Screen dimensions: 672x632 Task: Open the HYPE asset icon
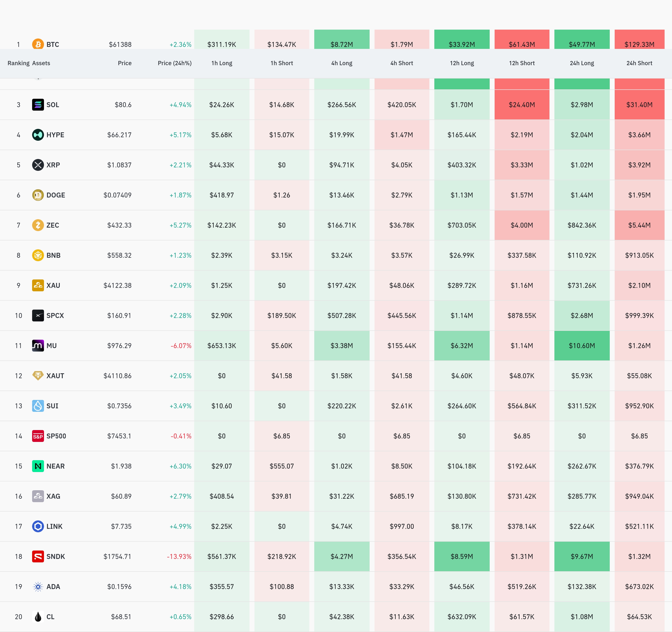[38, 135]
